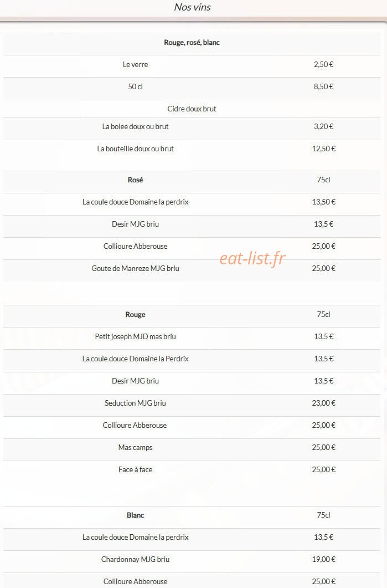387x588 pixels.
Task: Click the 'Le verre' menu row
Action: pyautogui.click(x=192, y=64)
